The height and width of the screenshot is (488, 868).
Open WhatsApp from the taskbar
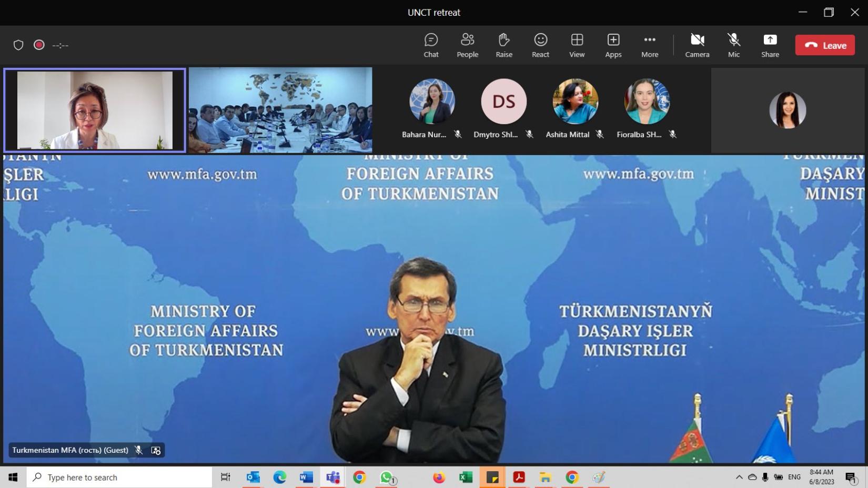[387, 477]
